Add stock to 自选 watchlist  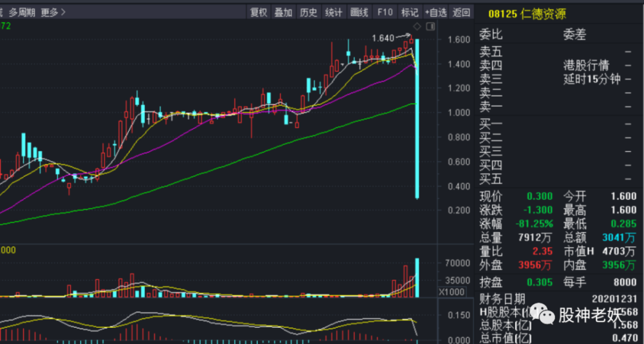436,12
